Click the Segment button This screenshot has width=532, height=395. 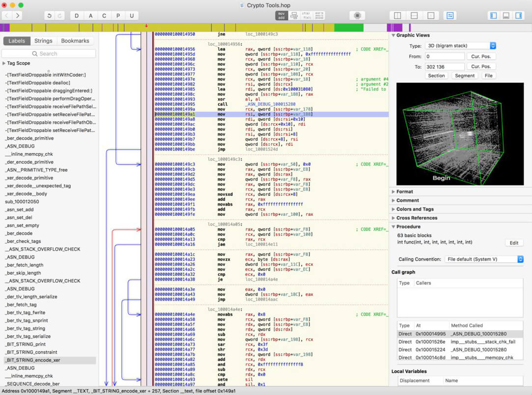[465, 76]
